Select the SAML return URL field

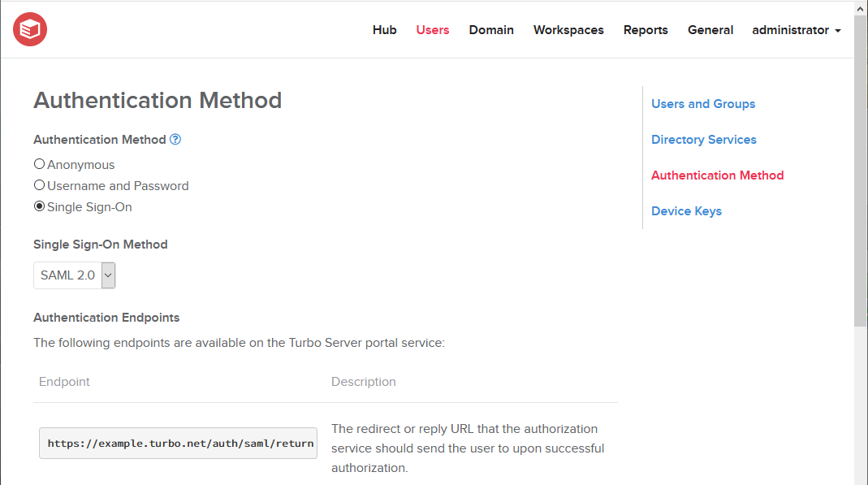(x=178, y=443)
